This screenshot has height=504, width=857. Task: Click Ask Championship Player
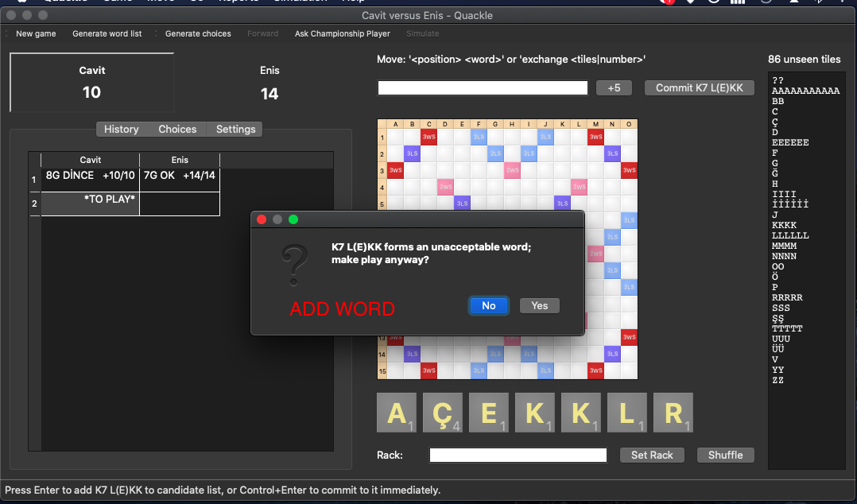[x=342, y=33]
